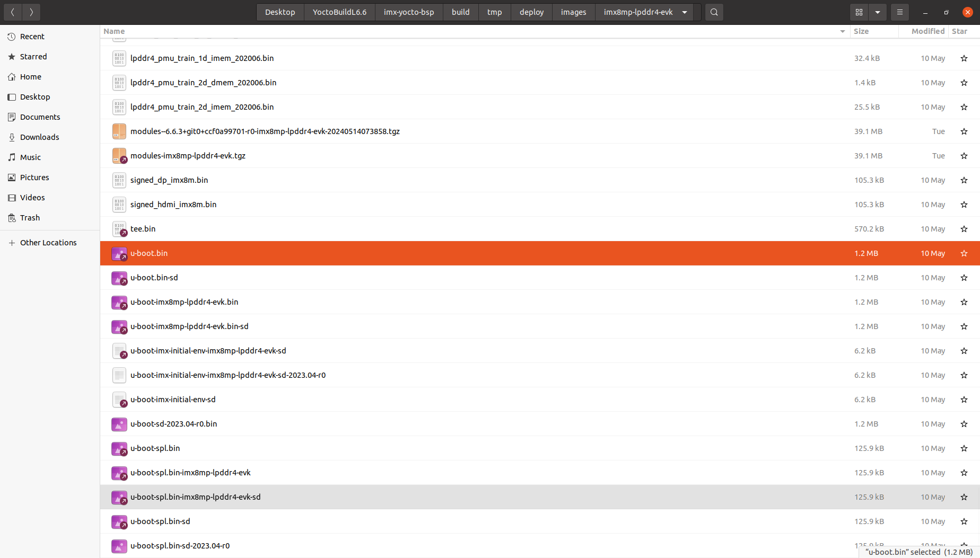Navigate to the images breadcrumb
This screenshot has height=558, width=980.
(573, 12)
